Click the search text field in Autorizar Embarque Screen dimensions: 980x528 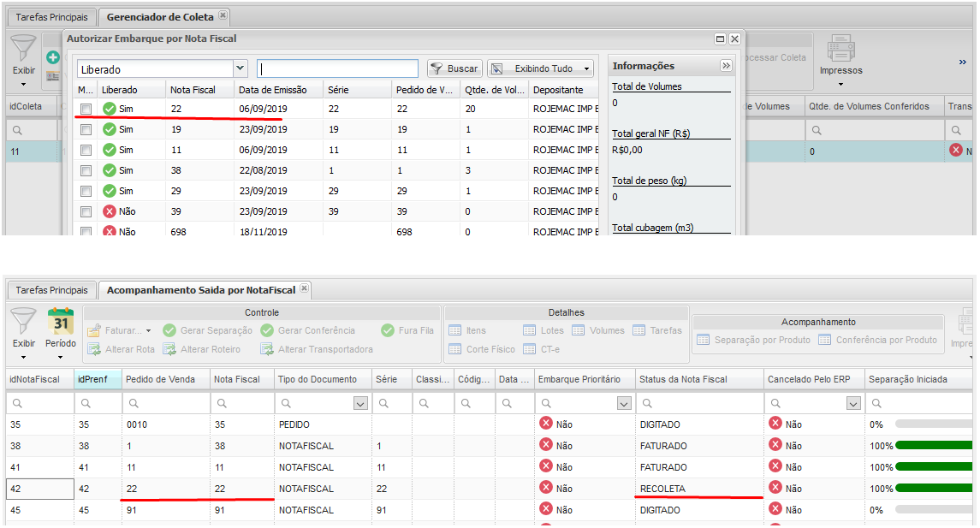point(337,68)
